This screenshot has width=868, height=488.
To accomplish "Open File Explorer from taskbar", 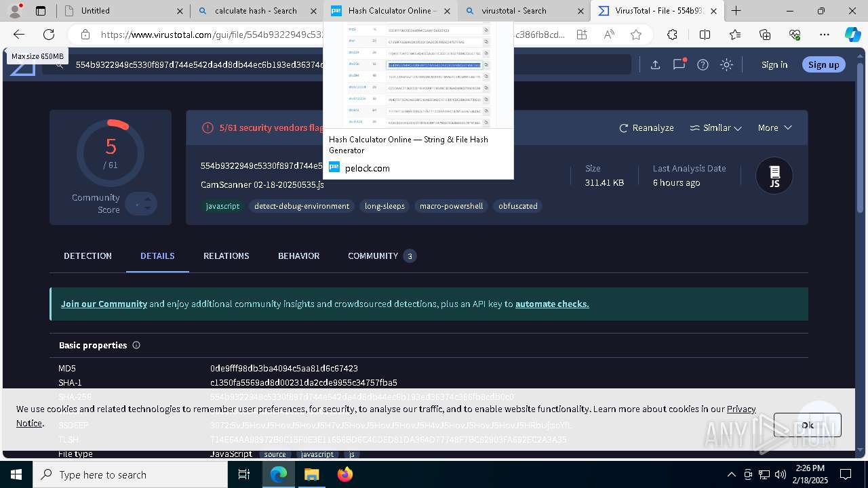I will (311, 474).
